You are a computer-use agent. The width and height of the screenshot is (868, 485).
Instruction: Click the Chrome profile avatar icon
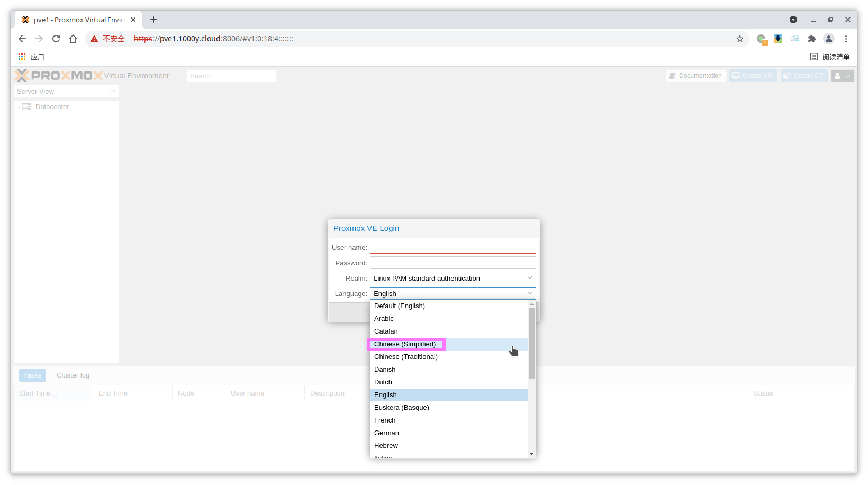(x=829, y=39)
